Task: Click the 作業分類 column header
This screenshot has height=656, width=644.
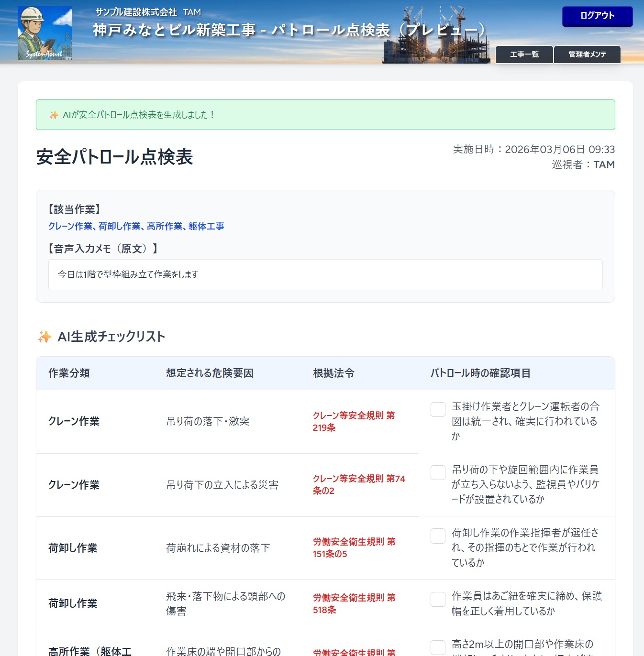Action: point(69,373)
